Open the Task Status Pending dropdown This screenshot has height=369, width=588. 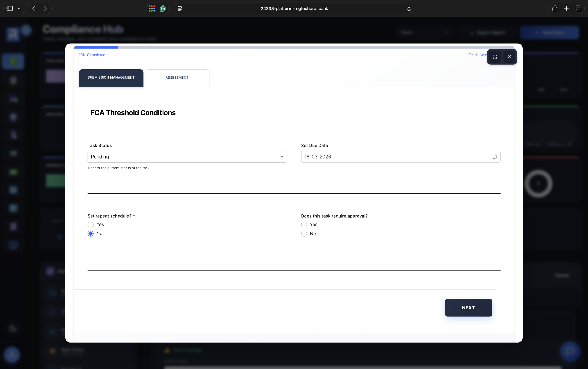[187, 157]
